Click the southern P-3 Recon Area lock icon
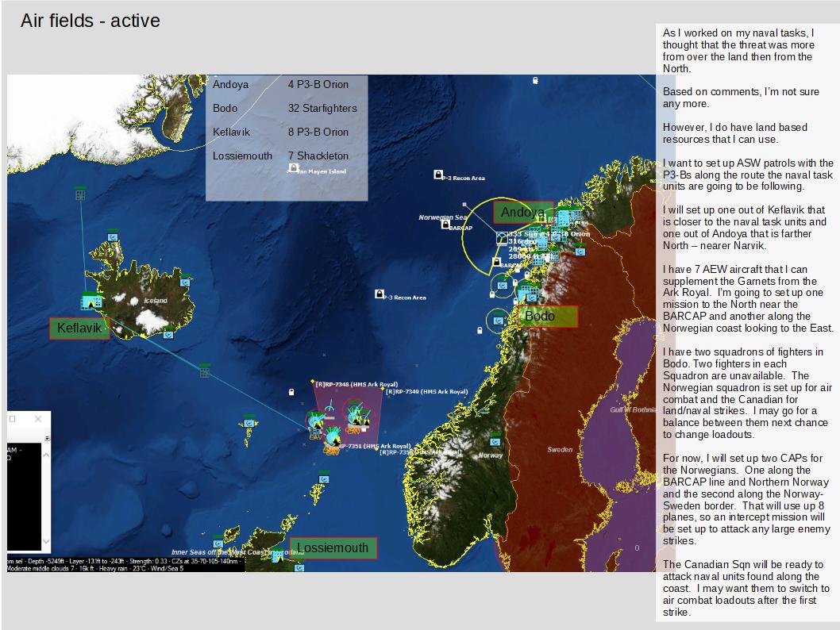Image resolution: width=840 pixels, height=630 pixels. click(380, 294)
